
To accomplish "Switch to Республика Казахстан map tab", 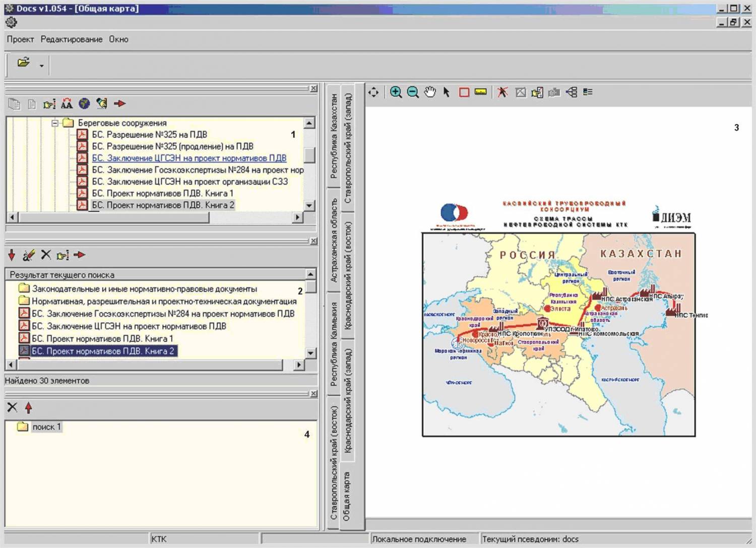I will tap(334, 136).
